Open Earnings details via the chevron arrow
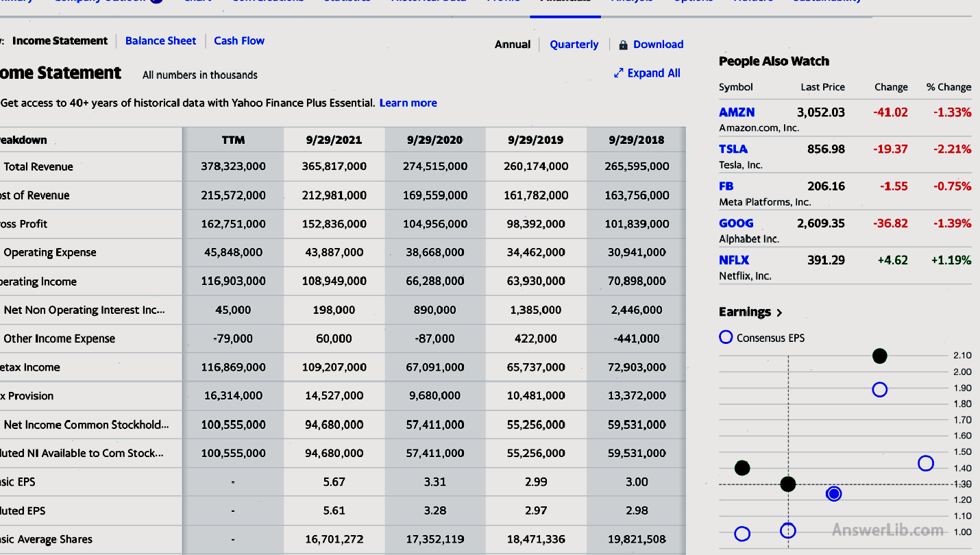Screen dimensions: 980x555 [779, 313]
